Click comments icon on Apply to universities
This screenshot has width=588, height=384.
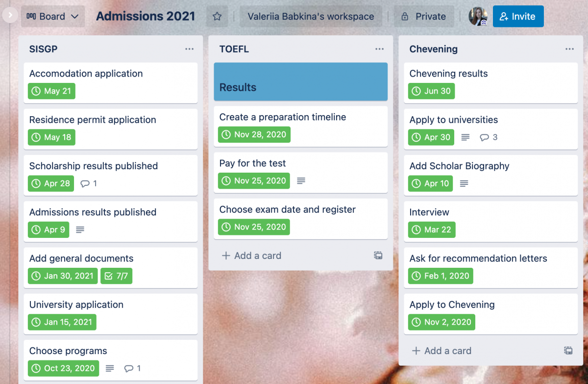coord(489,137)
